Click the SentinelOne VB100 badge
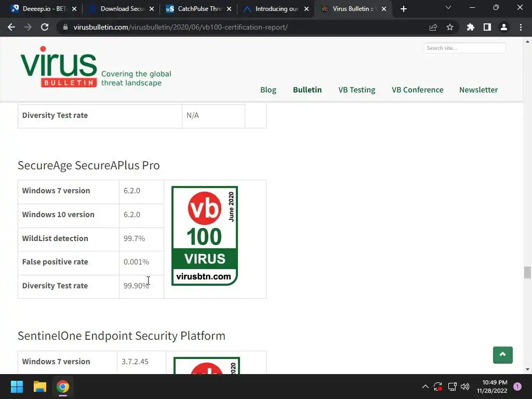The width and height of the screenshot is (532, 399). pos(207,365)
